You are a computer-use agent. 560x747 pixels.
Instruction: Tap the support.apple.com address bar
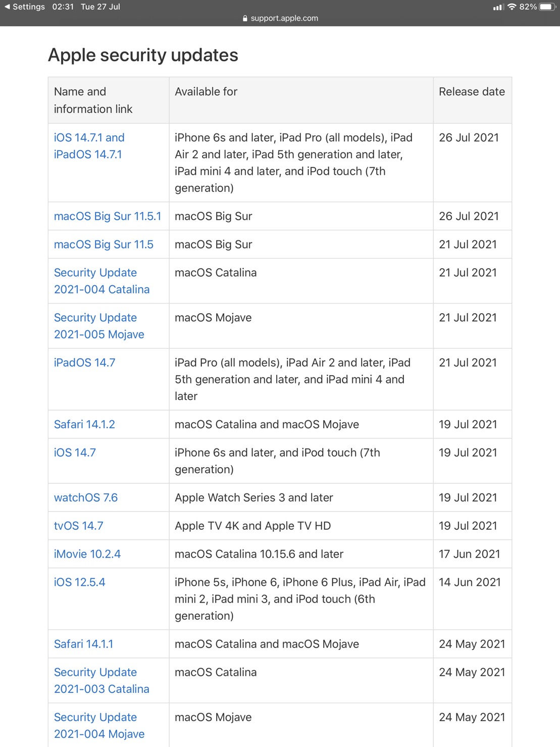(284, 18)
